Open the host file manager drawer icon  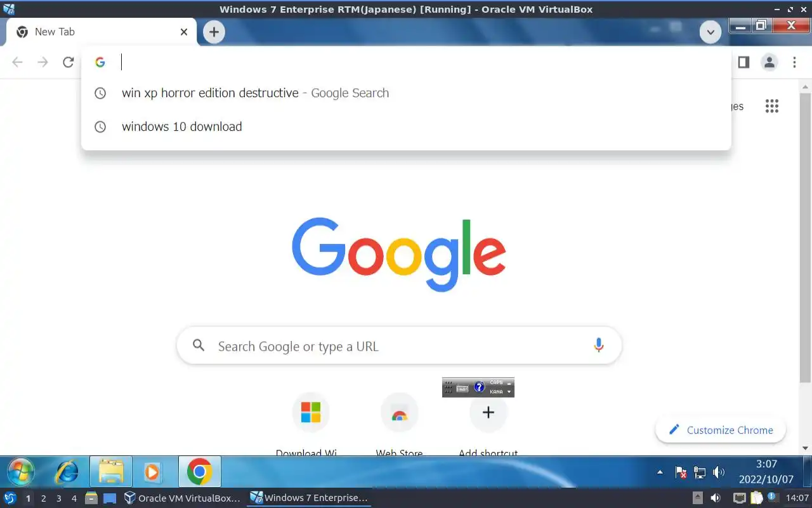(x=91, y=498)
